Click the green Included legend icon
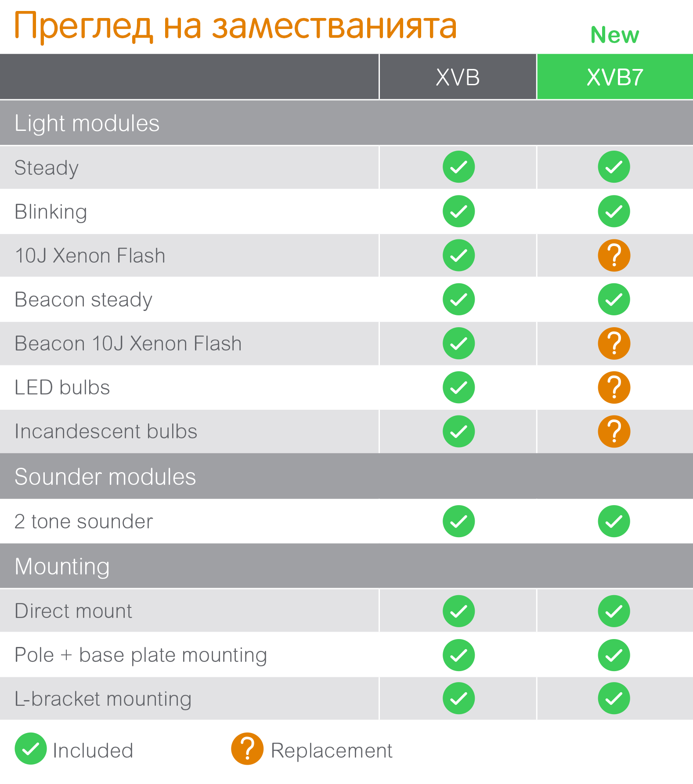The height and width of the screenshot is (784, 693). pyautogui.click(x=31, y=748)
